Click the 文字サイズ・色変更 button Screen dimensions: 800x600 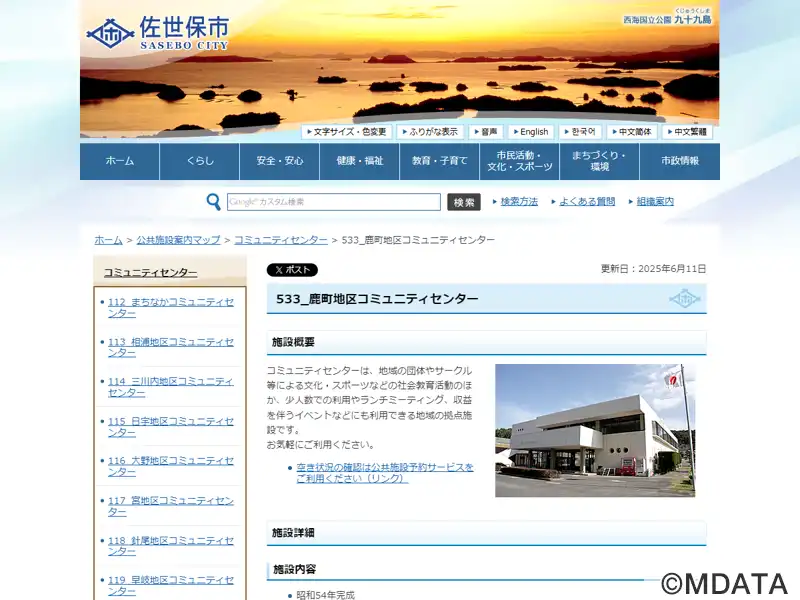coord(347,132)
